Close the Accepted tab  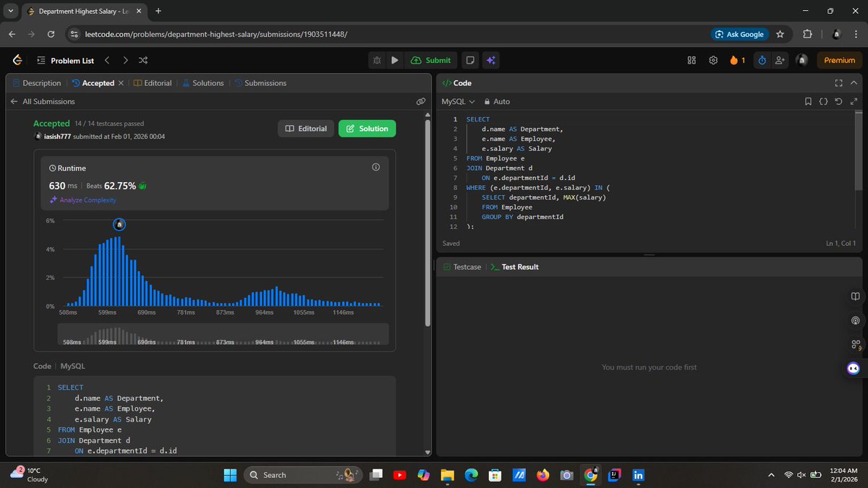coord(121,83)
